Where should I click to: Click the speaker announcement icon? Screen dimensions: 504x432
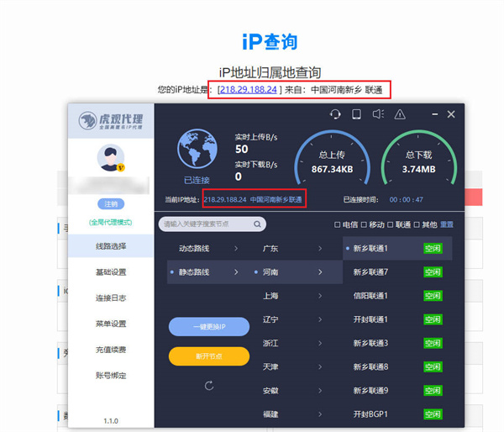[x=378, y=113]
